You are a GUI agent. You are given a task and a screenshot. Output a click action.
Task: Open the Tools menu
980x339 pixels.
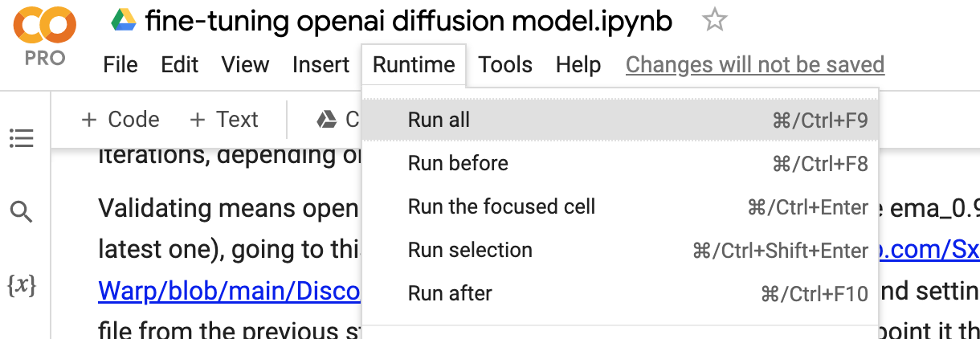pyautogui.click(x=505, y=65)
